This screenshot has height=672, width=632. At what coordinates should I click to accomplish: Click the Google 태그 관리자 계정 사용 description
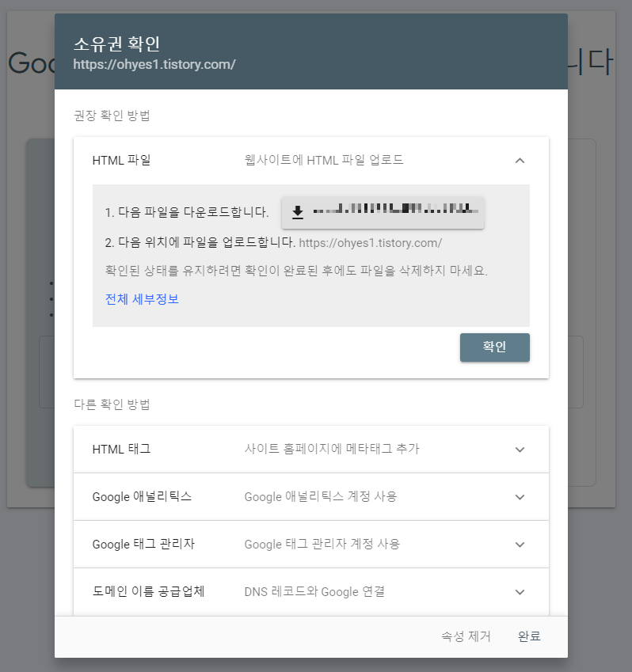coord(322,545)
